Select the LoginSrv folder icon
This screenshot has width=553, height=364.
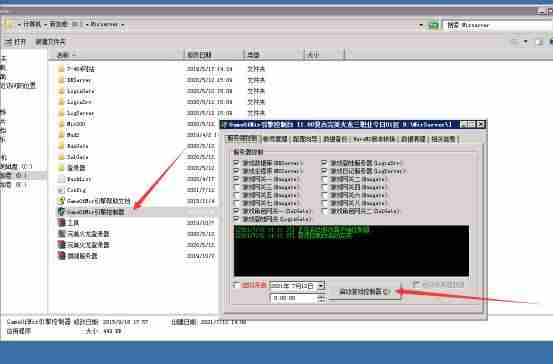[61, 102]
